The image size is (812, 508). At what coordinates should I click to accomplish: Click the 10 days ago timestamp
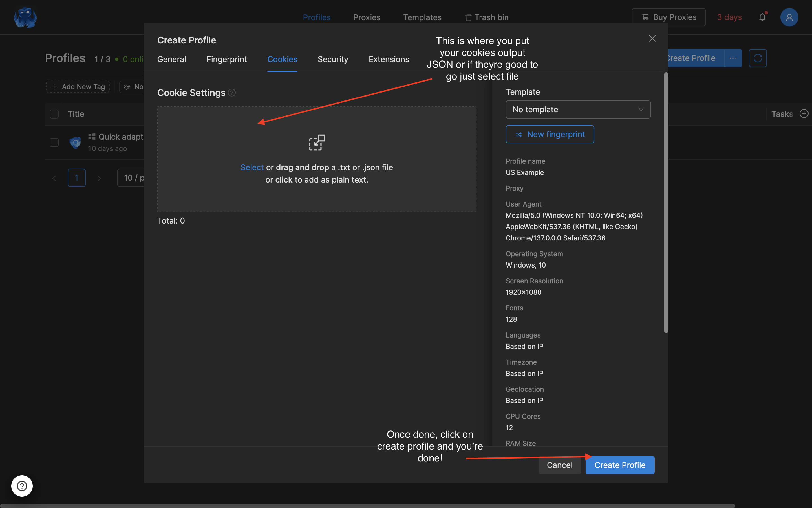click(x=107, y=148)
